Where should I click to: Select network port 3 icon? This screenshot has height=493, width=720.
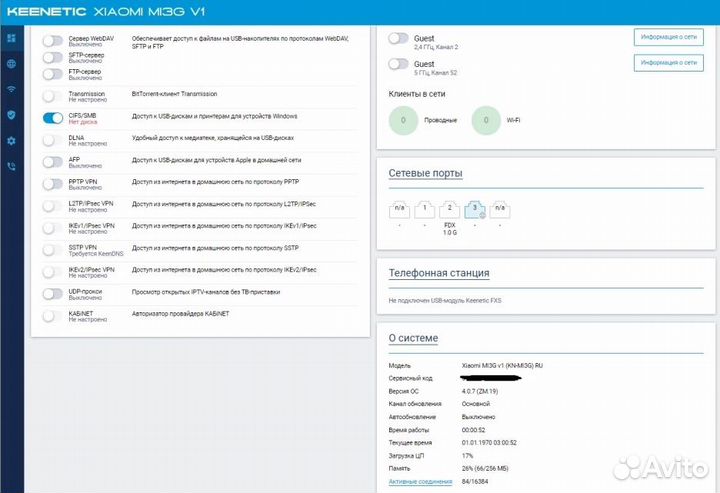tap(476, 209)
